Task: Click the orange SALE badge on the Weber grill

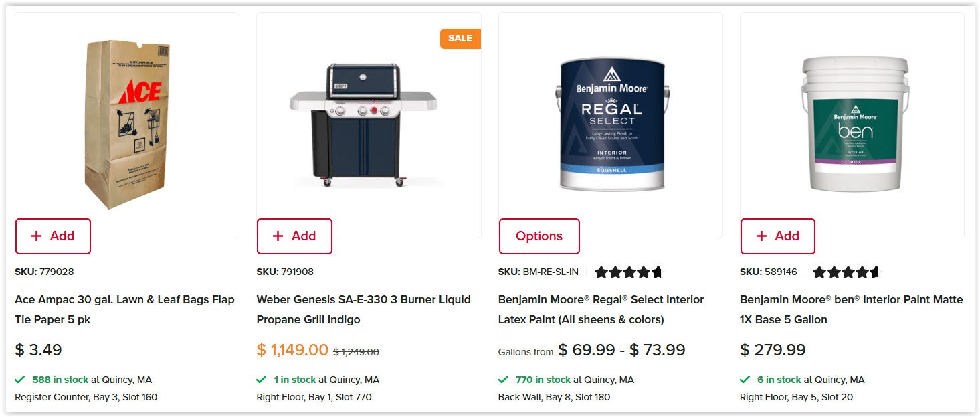Action: (460, 38)
